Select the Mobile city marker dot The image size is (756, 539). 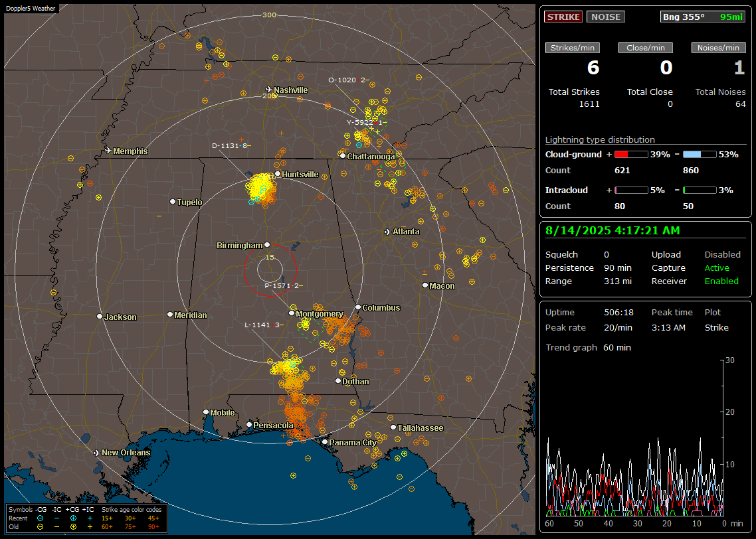pos(206,412)
